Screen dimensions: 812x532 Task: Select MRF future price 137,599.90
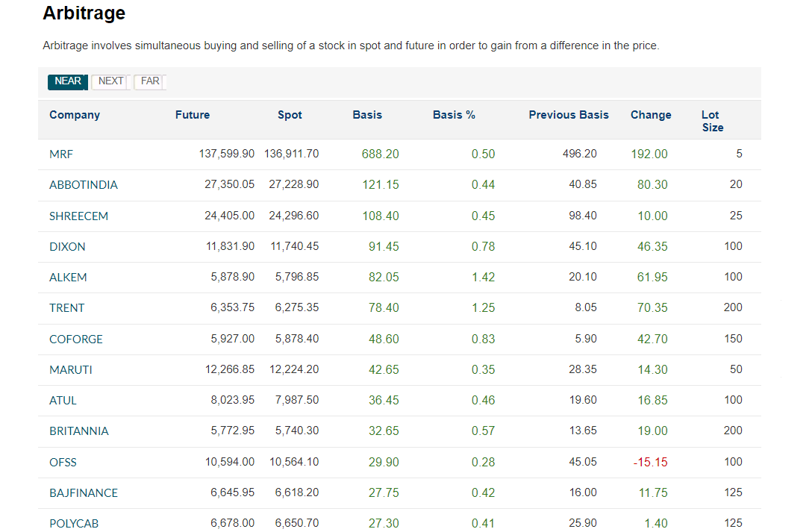(227, 154)
